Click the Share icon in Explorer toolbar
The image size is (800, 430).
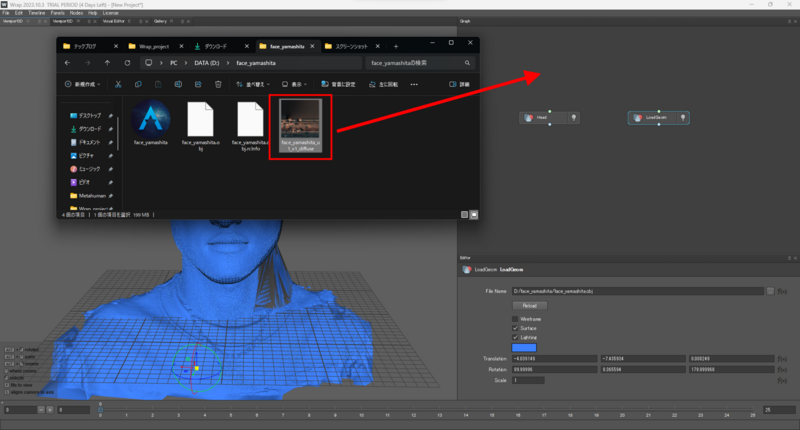click(198, 84)
